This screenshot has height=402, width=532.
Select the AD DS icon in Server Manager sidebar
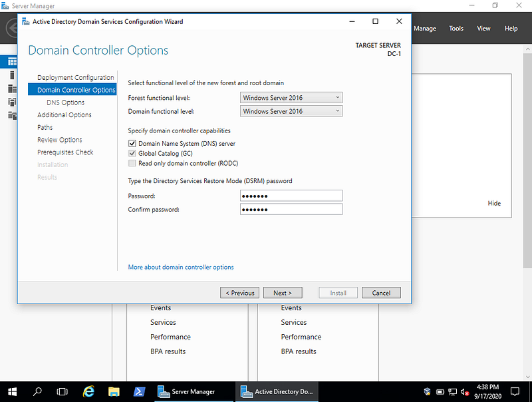point(12,102)
